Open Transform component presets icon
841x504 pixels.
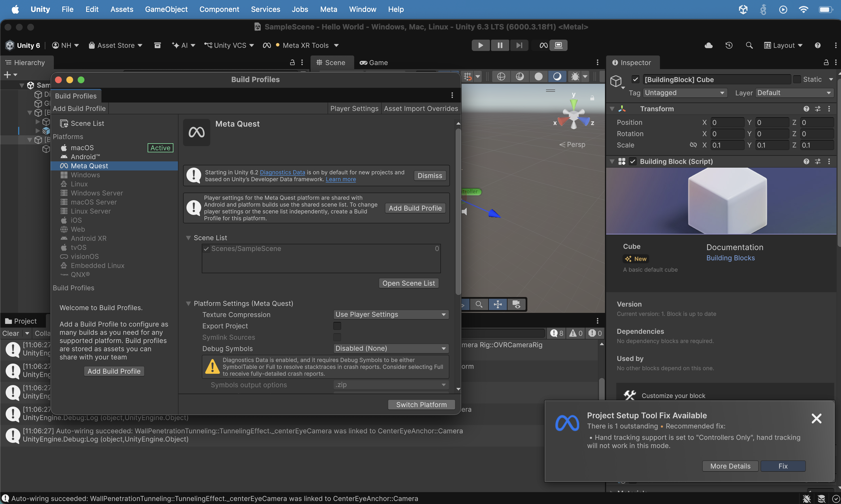(818, 109)
